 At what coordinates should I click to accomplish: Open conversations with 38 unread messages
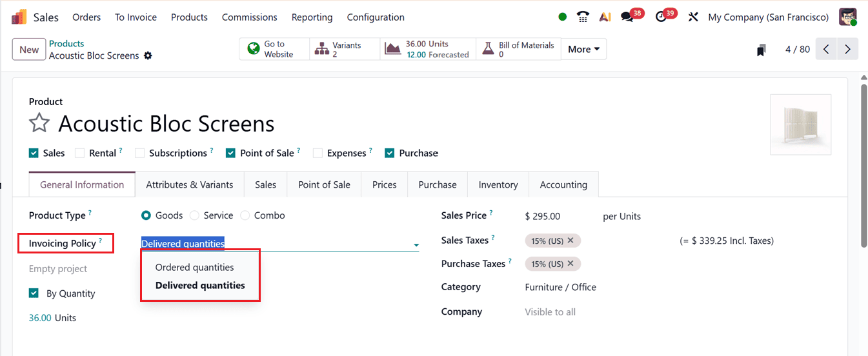click(x=627, y=17)
